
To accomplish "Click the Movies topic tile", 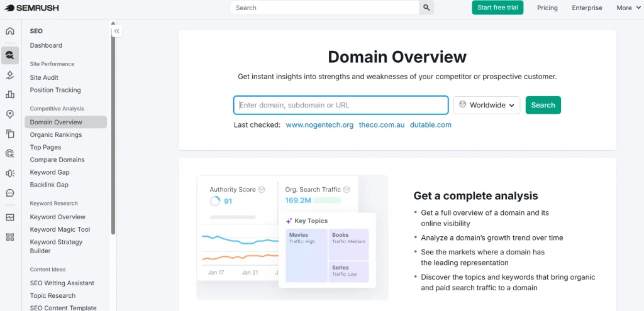I will 306,256.
